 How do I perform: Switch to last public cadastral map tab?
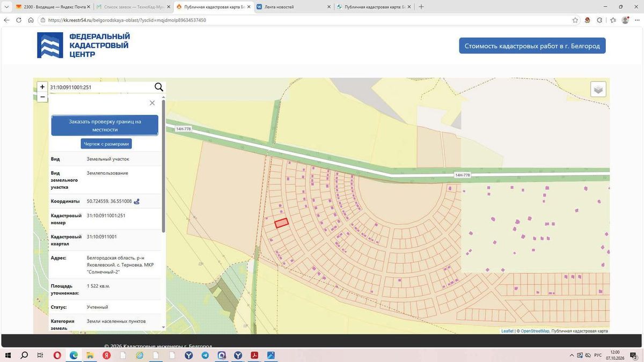372,7
